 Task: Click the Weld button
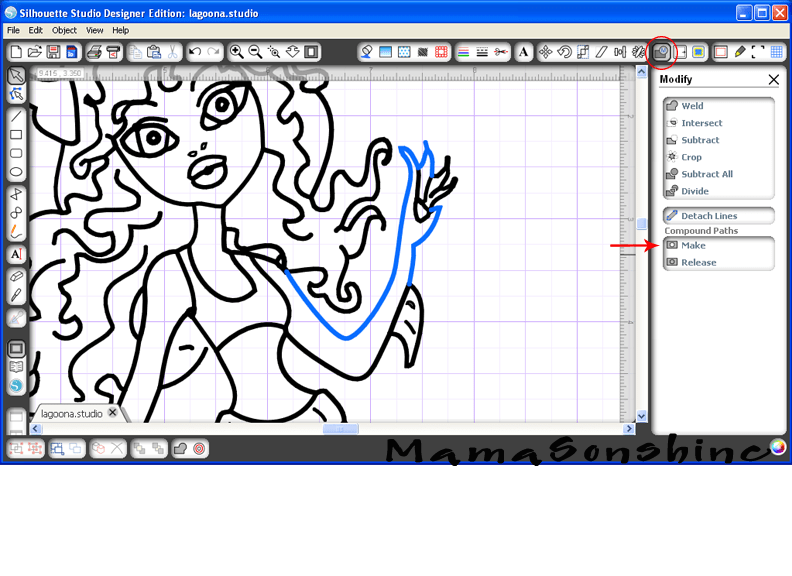tap(692, 106)
